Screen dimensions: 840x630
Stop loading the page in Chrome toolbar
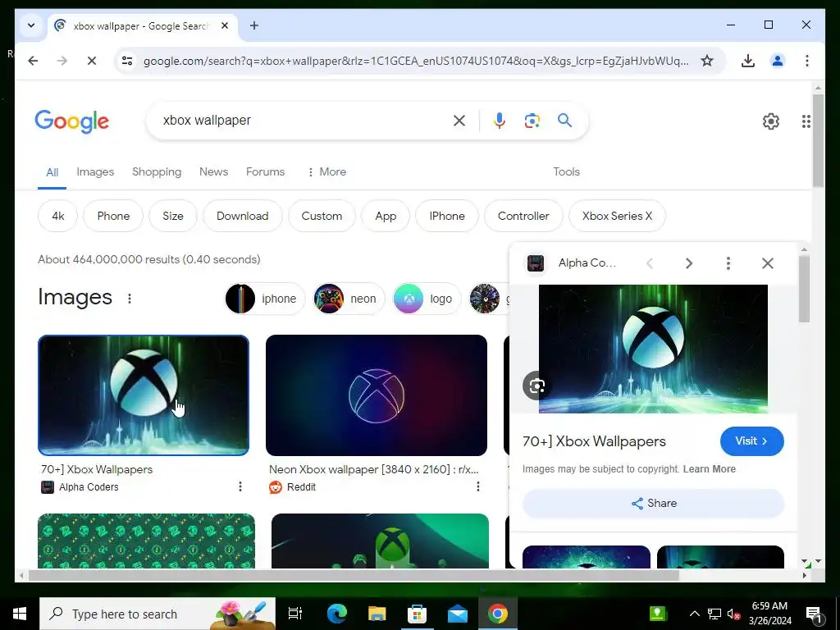(92, 61)
